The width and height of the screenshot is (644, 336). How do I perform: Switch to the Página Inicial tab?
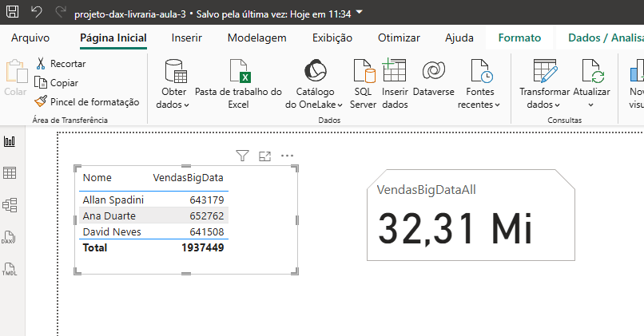click(x=113, y=38)
